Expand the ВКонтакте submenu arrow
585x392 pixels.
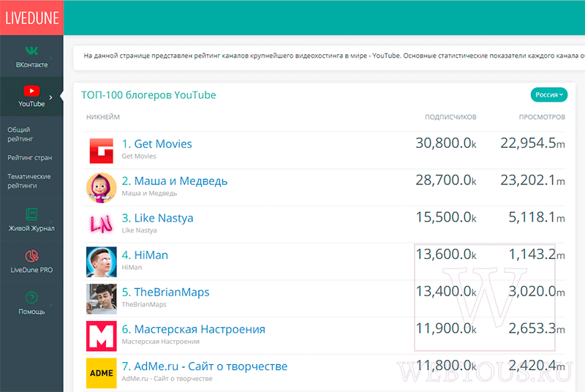click(50, 59)
